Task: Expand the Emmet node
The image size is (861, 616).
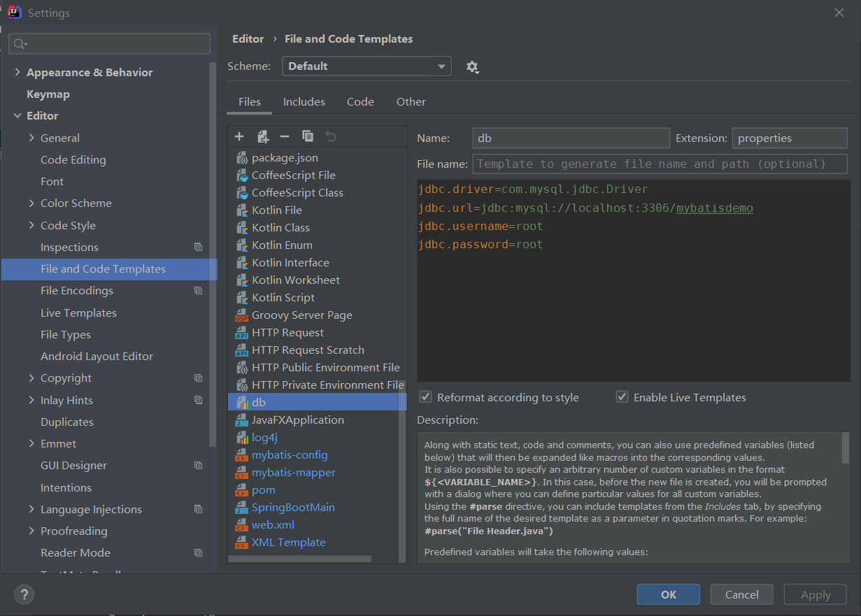Action: pos(31,443)
